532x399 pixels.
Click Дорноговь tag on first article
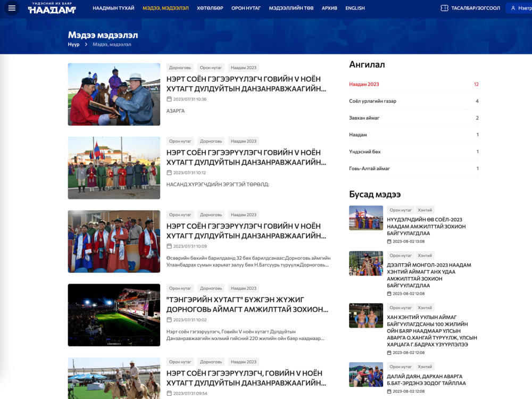coord(180,68)
